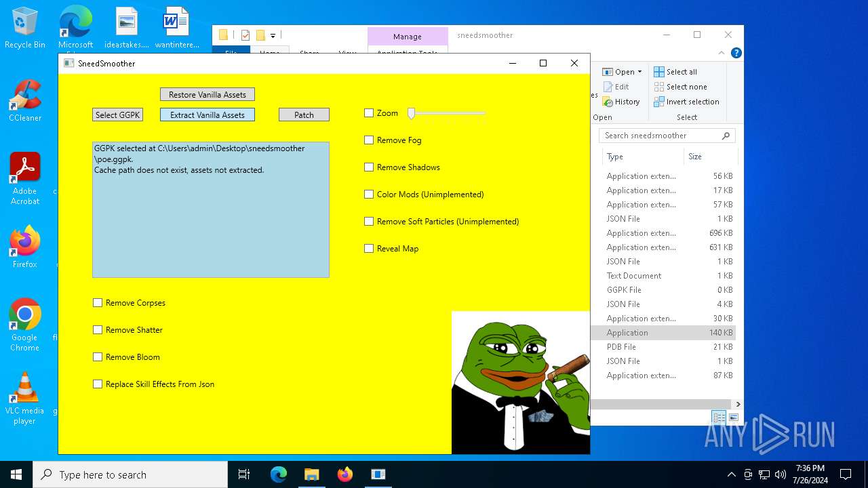Sort files by the Size column header
Image resolution: width=868 pixels, height=488 pixels.
pos(709,157)
